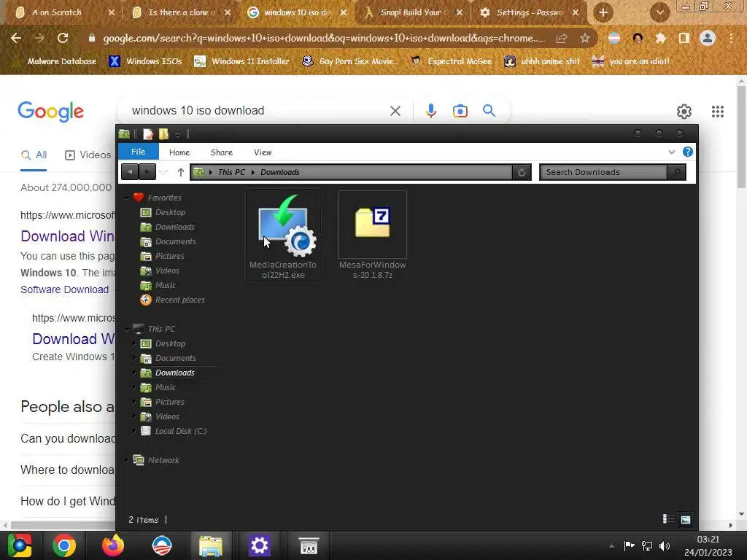Image resolution: width=747 pixels, height=560 pixels.
Task: Expand Documents under This PC
Action: 134,357
